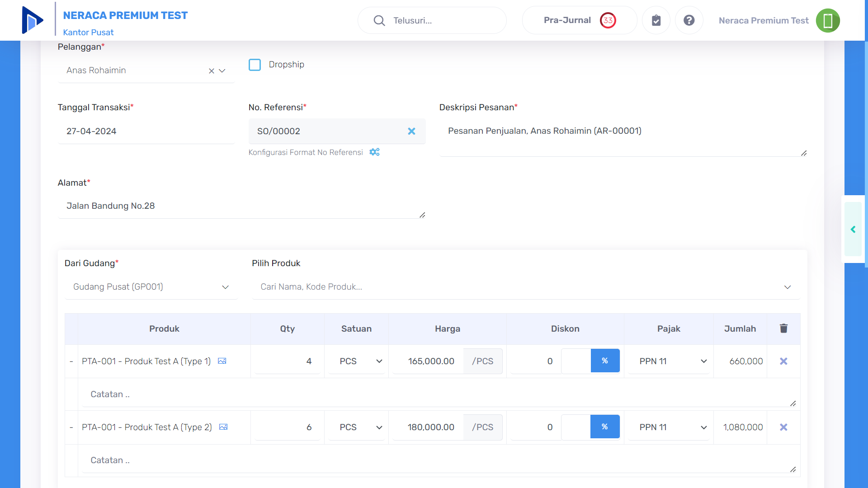The width and height of the screenshot is (868, 488).
Task: Change Satuan PCS for Type 1 row
Action: 357,361
